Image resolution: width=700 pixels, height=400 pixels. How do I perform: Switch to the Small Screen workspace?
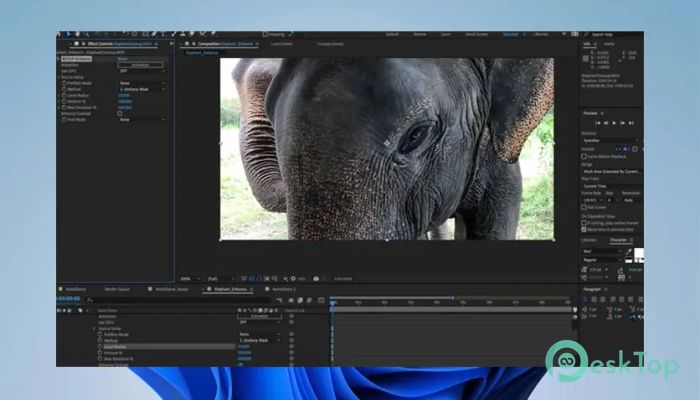pos(476,34)
